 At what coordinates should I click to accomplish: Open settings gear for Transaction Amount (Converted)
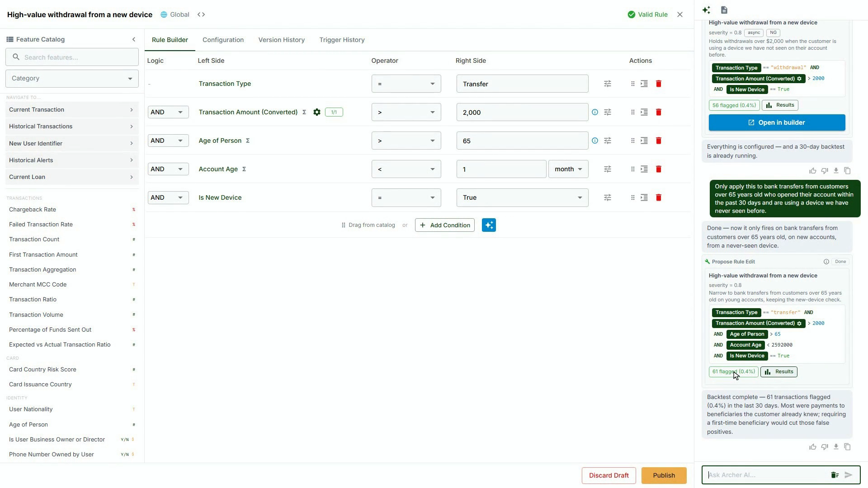pyautogui.click(x=317, y=112)
